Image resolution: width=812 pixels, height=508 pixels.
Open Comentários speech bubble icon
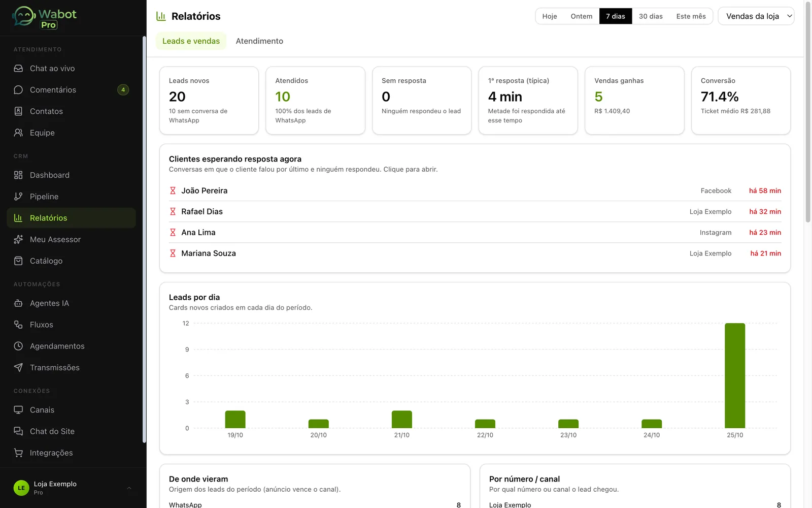pyautogui.click(x=18, y=90)
